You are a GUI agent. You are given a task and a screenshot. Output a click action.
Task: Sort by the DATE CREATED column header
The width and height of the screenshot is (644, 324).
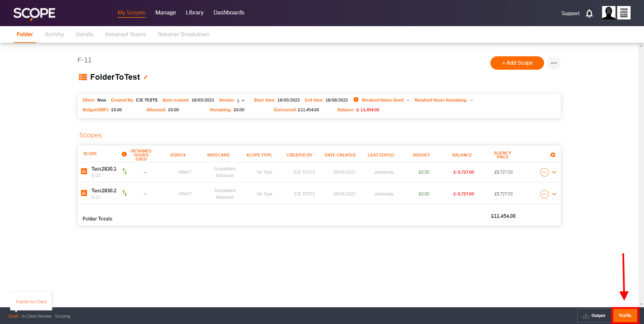(x=340, y=155)
